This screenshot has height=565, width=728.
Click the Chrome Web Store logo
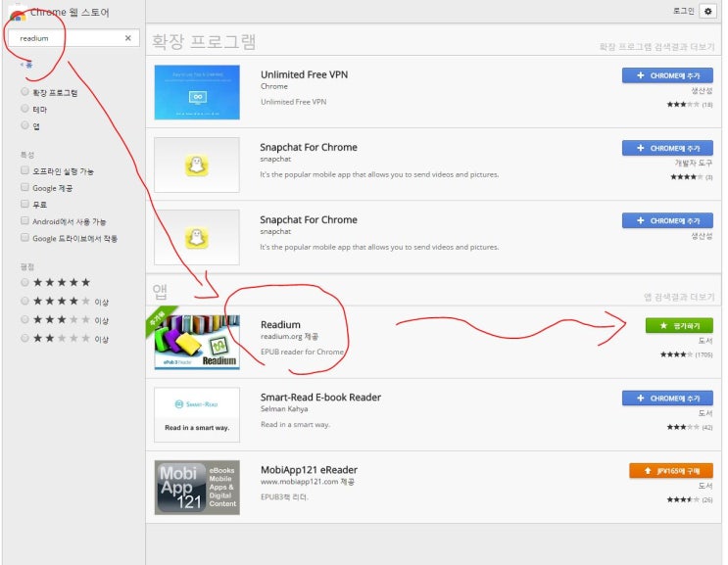[18, 13]
